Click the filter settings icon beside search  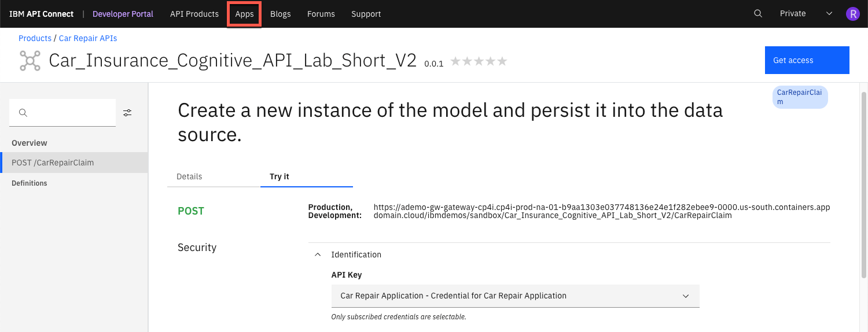(x=127, y=113)
